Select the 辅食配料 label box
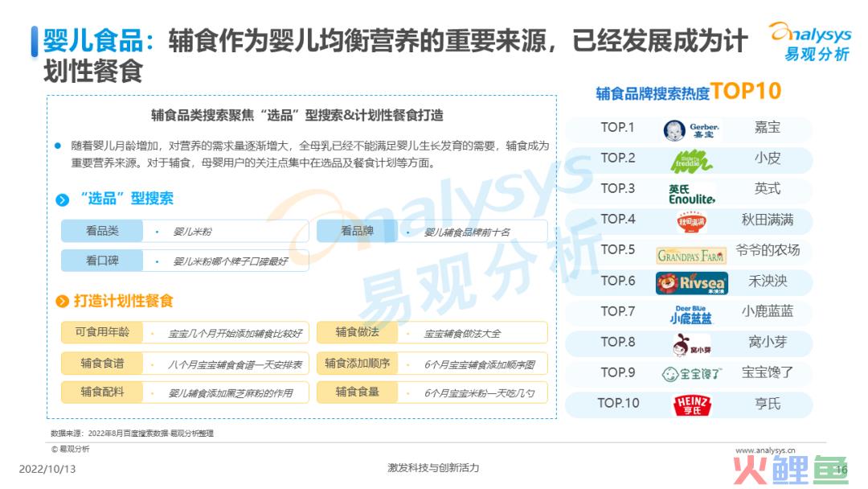Viewport: 868px width, 489px height. tap(102, 392)
